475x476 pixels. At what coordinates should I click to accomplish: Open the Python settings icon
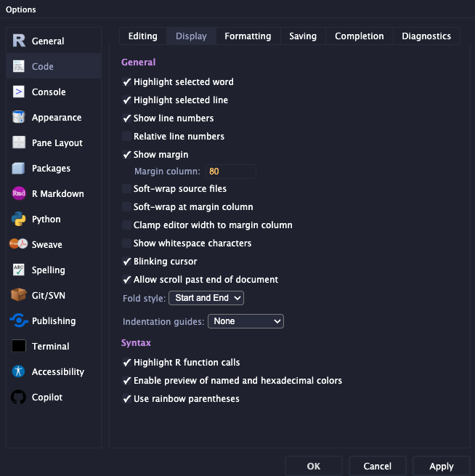(x=19, y=219)
